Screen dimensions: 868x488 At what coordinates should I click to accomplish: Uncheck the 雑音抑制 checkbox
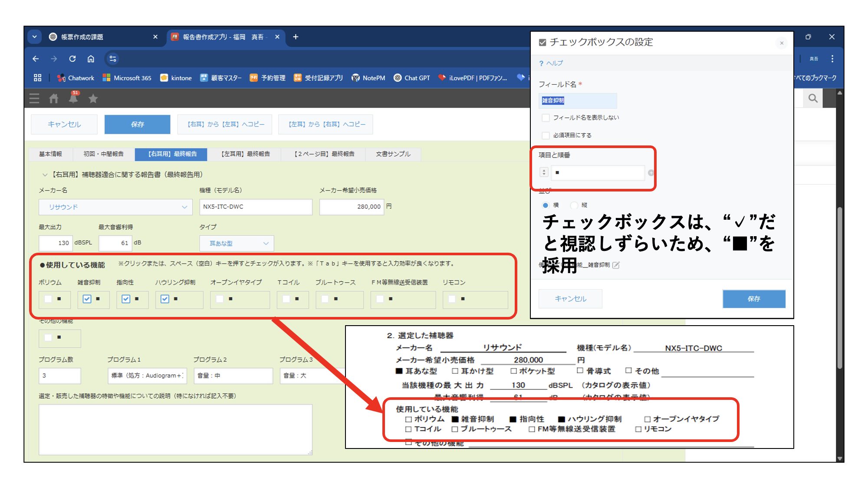coord(87,299)
